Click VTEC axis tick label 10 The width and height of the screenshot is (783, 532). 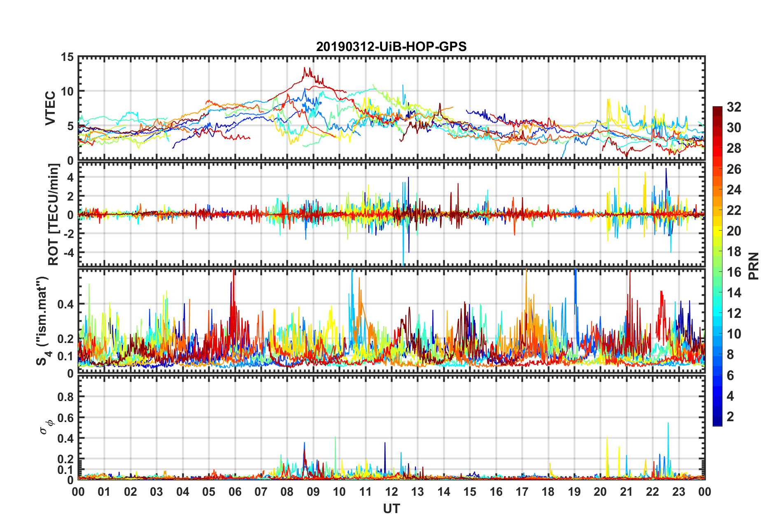[67, 91]
